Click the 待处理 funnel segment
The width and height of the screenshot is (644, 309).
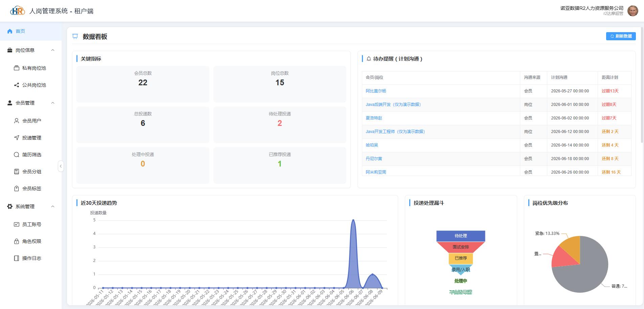pos(461,236)
